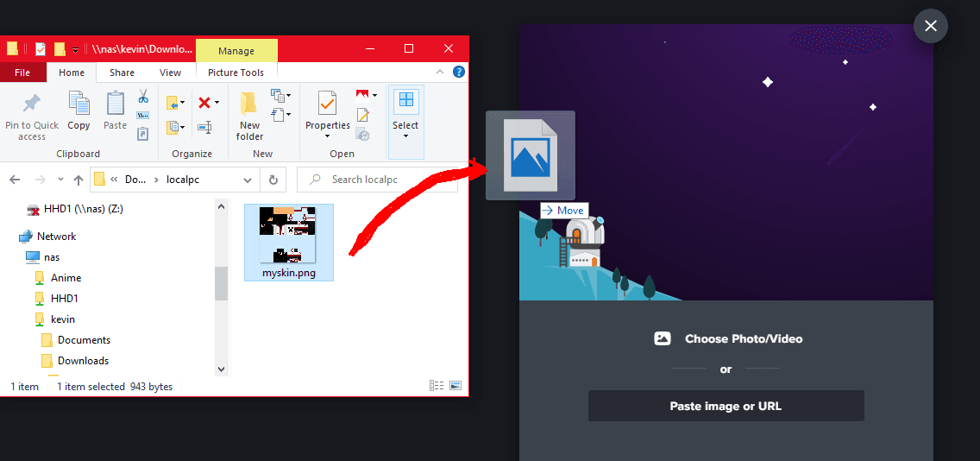Open the View ribbon tab

(170, 73)
